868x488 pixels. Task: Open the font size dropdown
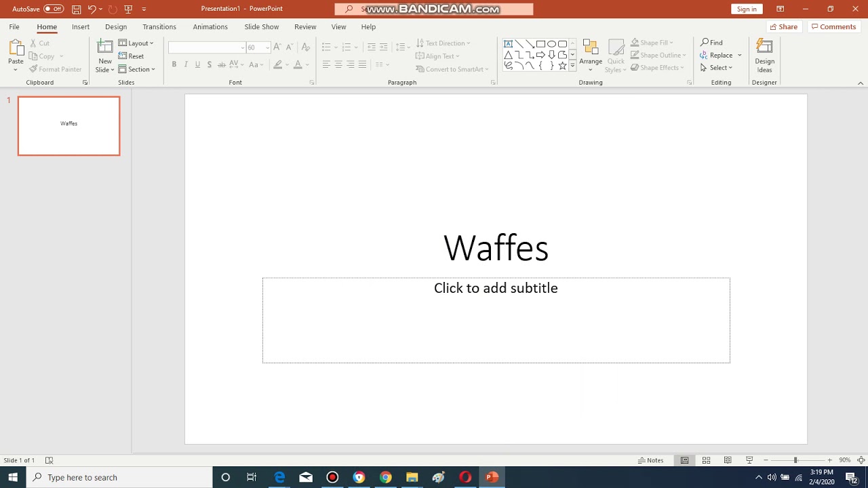(x=267, y=47)
